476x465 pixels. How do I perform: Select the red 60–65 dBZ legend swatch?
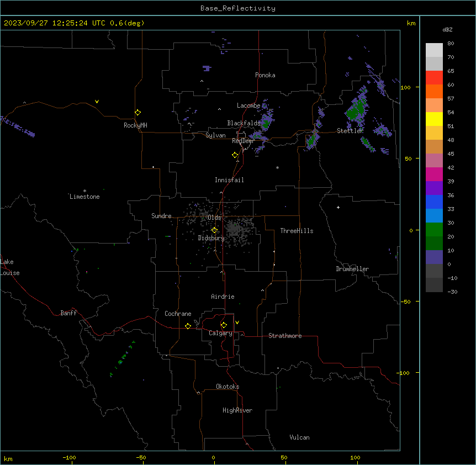click(x=434, y=78)
